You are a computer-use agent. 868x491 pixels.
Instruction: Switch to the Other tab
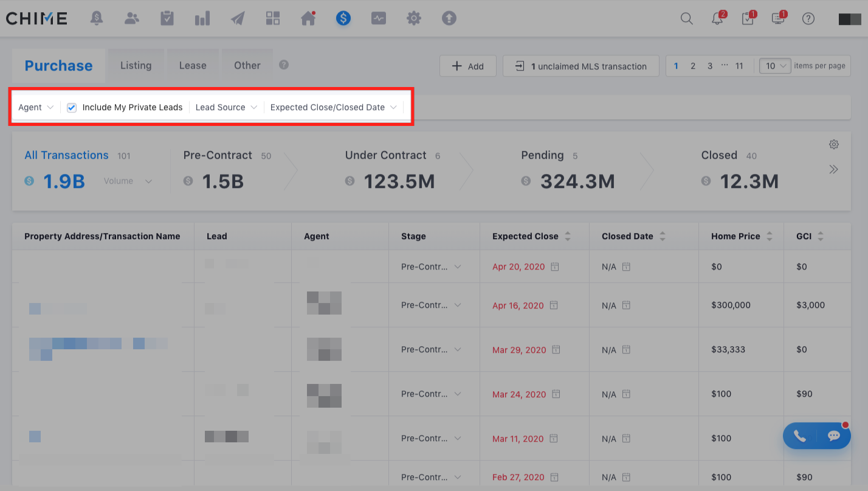[x=247, y=65]
